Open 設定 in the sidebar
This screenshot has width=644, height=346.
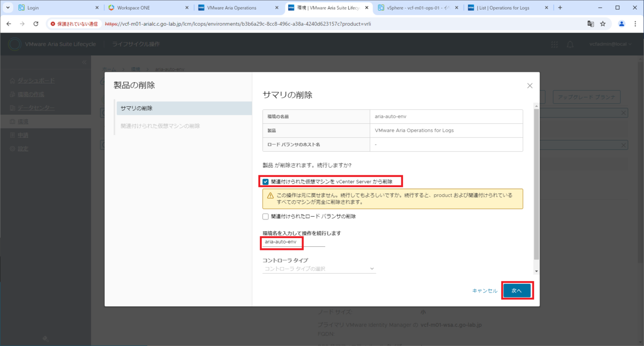click(23, 149)
